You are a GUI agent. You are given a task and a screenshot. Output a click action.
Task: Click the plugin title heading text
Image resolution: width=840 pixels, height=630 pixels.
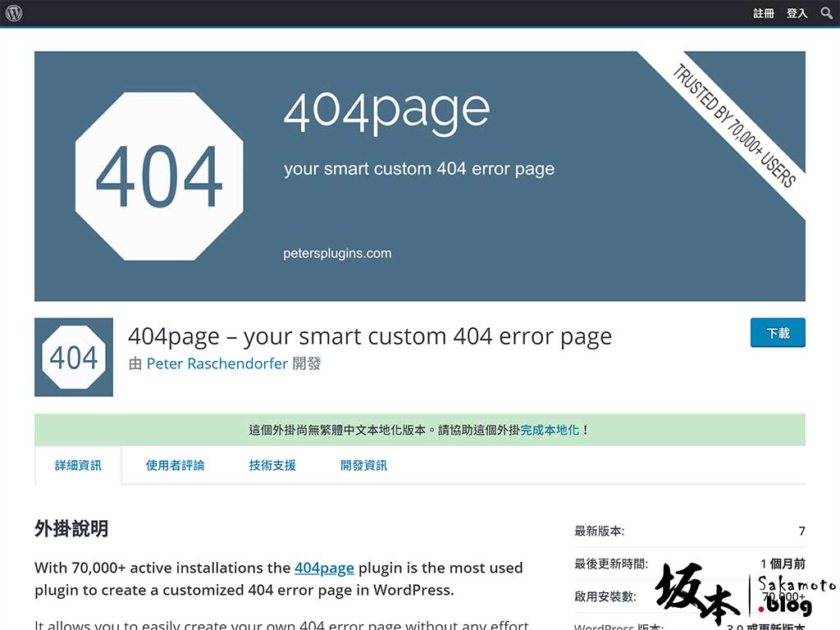370,336
